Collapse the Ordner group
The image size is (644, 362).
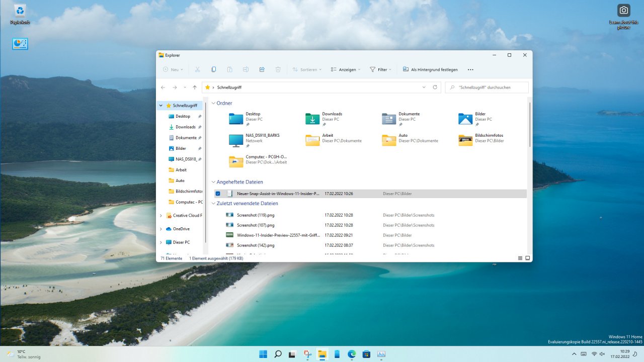click(x=213, y=103)
